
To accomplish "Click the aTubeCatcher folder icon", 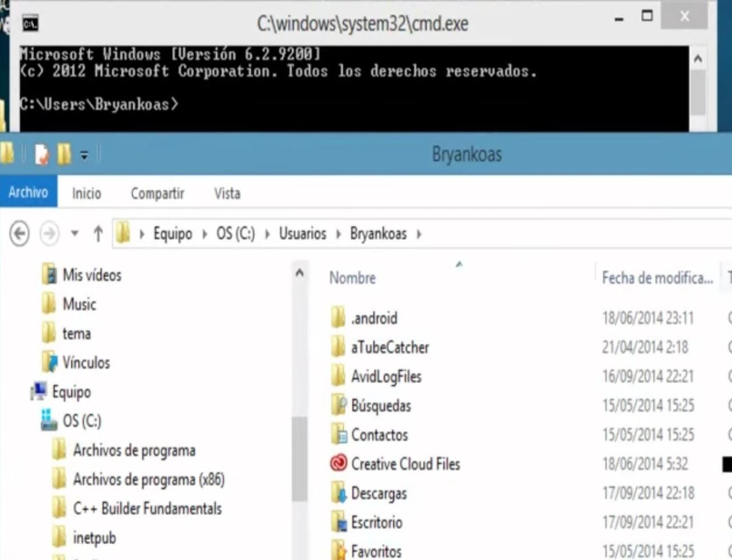I will (338, 347).
